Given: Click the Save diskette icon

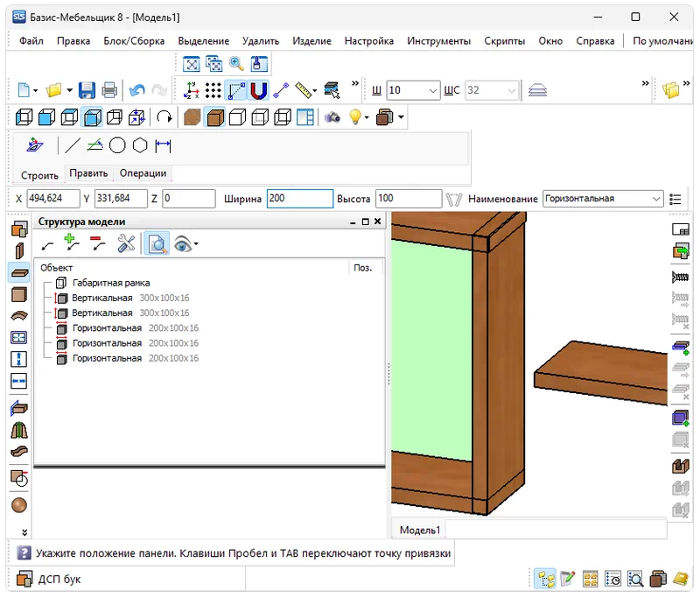Looking at the screenshot, I should point(87,90).
